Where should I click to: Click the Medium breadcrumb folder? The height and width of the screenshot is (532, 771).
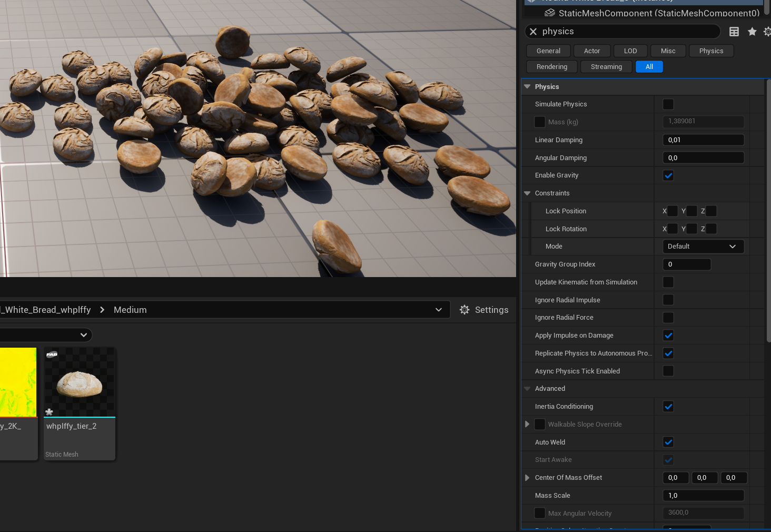(130, 310)
